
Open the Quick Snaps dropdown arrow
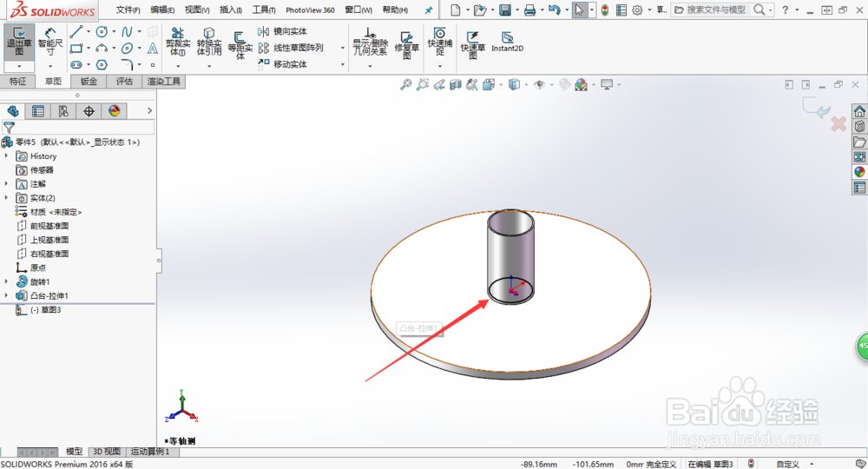click(x=439, y=66)
